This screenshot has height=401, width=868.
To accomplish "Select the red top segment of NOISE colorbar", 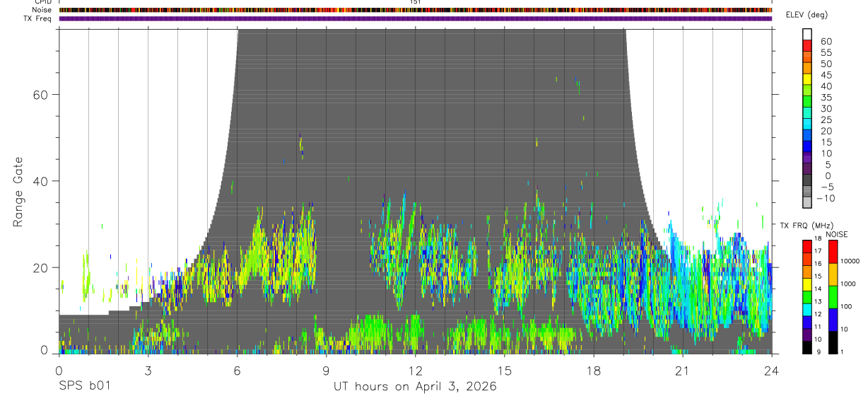I will tap(832, 251).
